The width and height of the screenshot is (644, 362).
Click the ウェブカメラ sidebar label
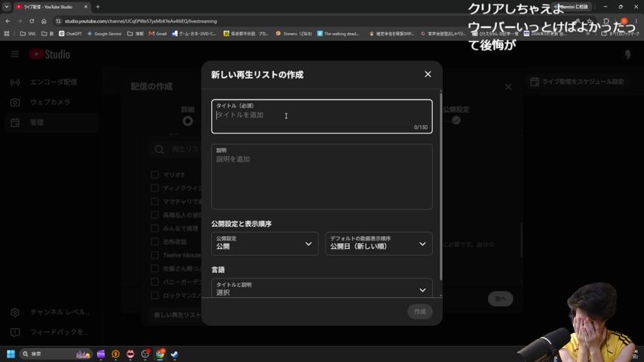pyautogui.click(x=50, y=102)
